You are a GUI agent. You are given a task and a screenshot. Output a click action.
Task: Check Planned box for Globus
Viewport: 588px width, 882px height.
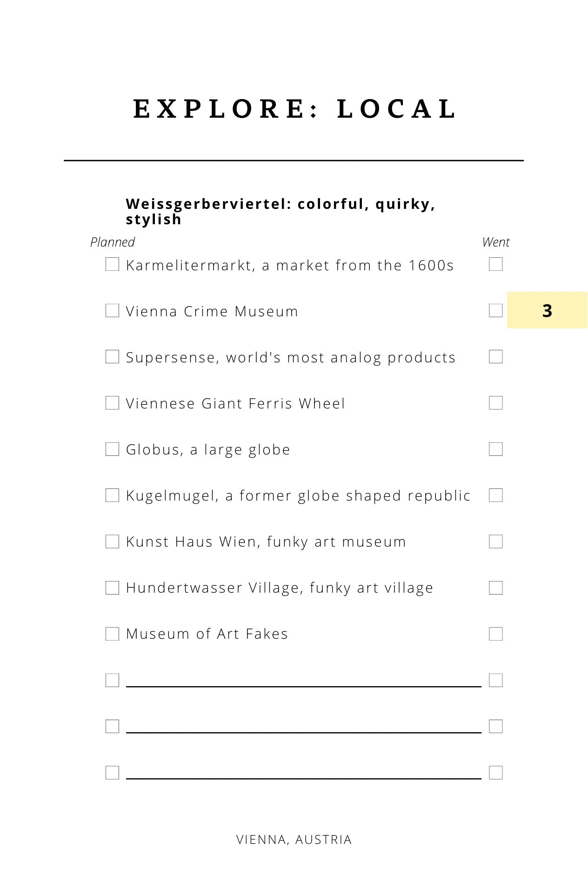pos(112,449)
